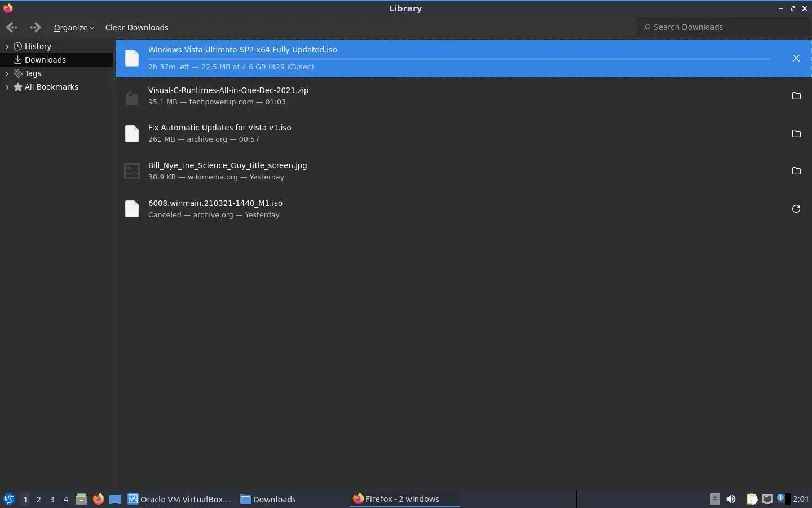Switch to the Downloads folder window
Screen dimensions: 812x508
(268, 499)
